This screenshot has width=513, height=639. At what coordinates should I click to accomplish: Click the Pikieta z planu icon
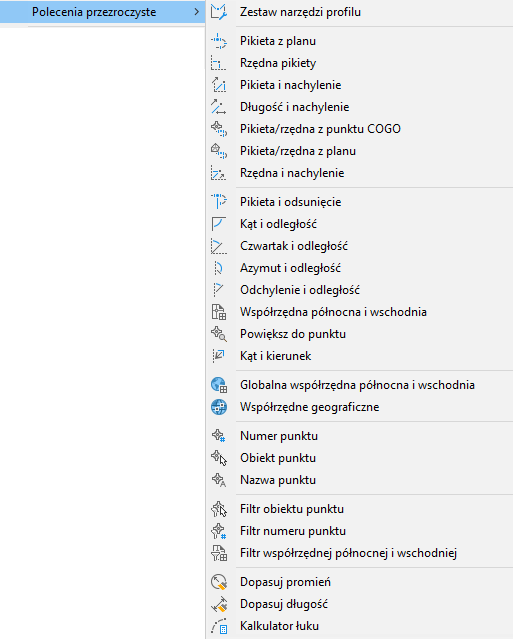click(x=218, y=41)
